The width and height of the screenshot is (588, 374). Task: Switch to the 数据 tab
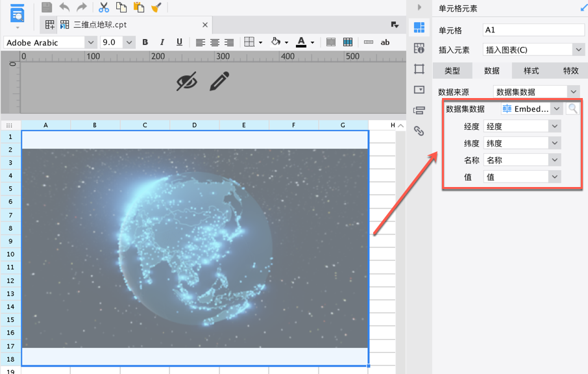point(492,71)
